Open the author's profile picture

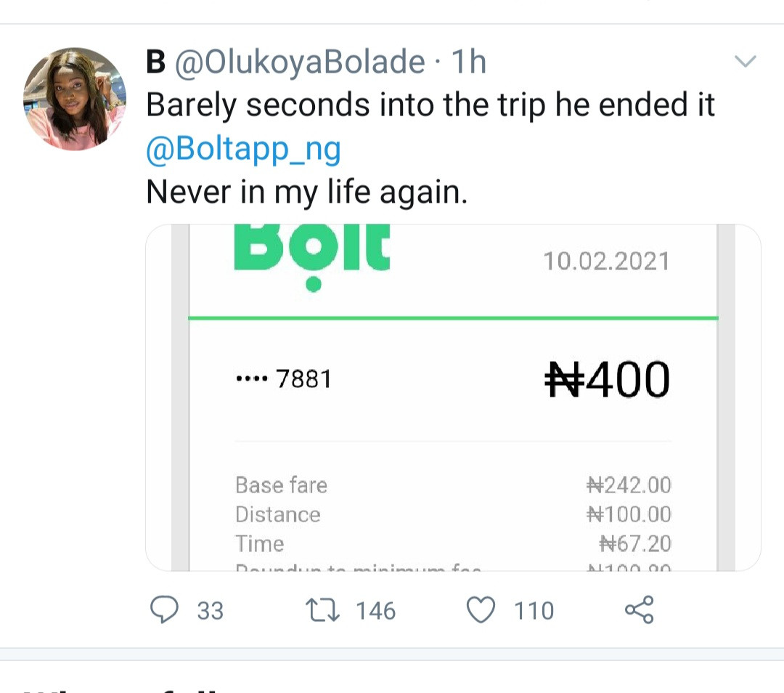click(x=75, y=99)
